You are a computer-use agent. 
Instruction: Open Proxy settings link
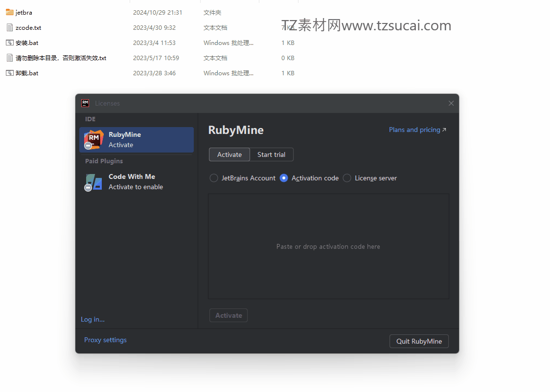105,340
